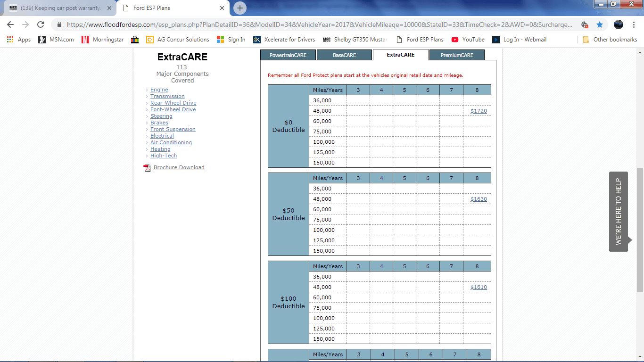The height and width of the screenshot is (362, 644).
Task: Select the ExtraCARE plan tab
Action: (401, 55)
